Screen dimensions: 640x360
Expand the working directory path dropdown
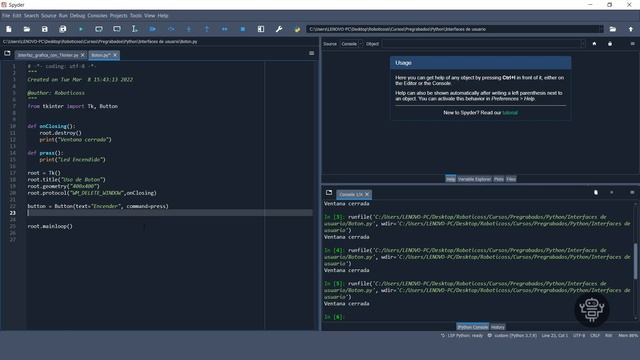[600, 29]
